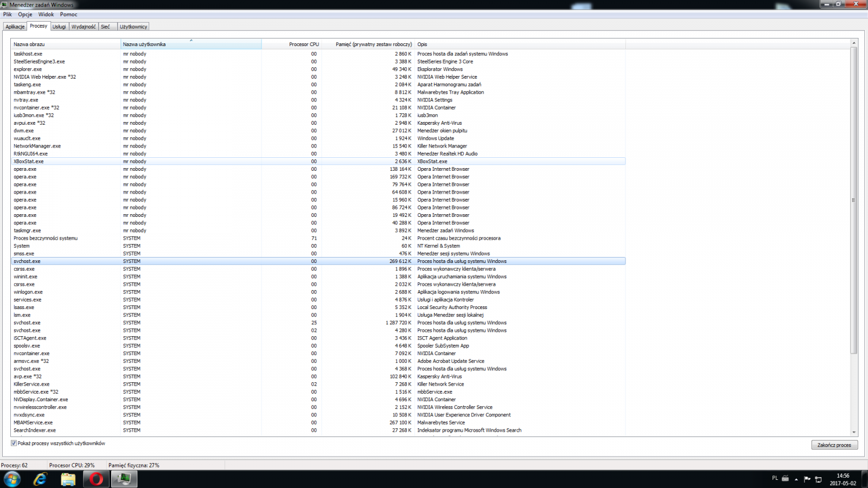Select Proces bezczynności systemu row
Viewport: 868px width, 488px height.
pyautogui.click(x=318, y=238)
